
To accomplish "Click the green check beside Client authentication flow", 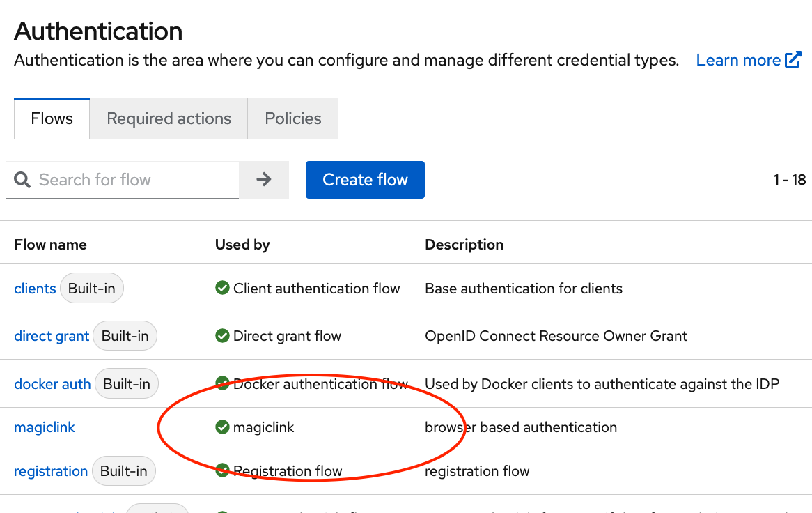I will pos(222,288).
